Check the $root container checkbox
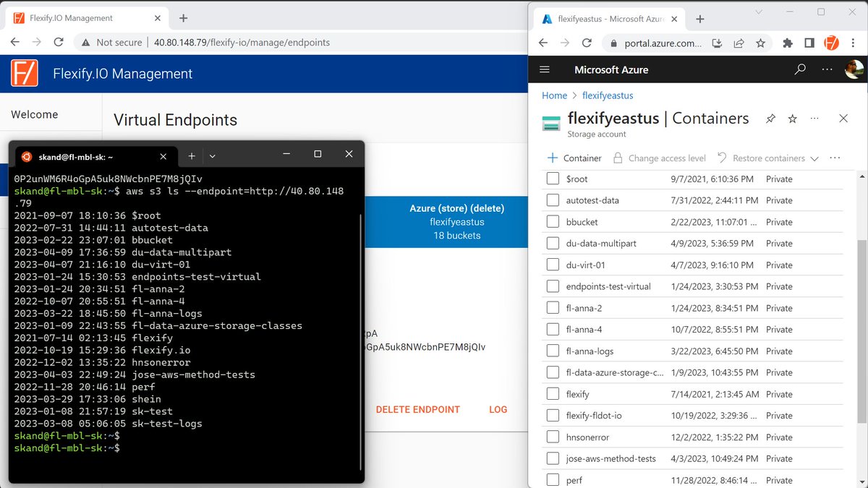 (x=553, y=179)
